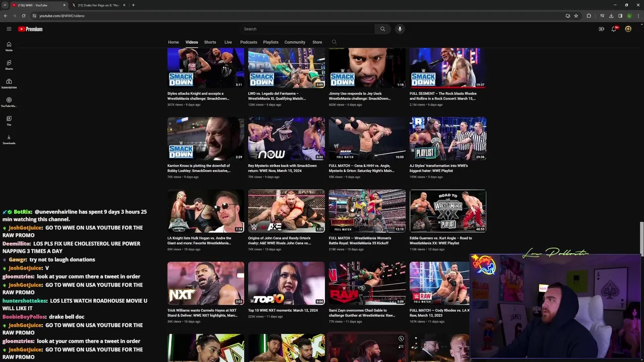
Task: Open John Cena Randy Orton A&E thumbnail
Action: point(286,211)
